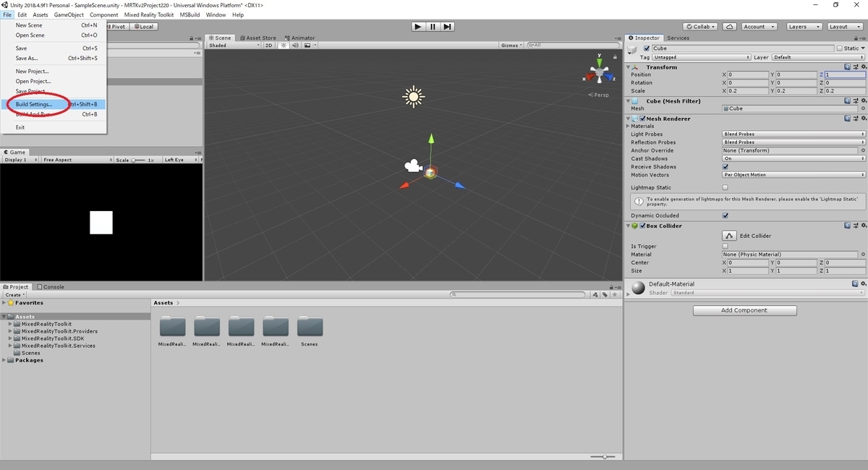This screenshot has width=868, height=470.
Task: Click the Collab button
Action: click(x=701, y=27)
